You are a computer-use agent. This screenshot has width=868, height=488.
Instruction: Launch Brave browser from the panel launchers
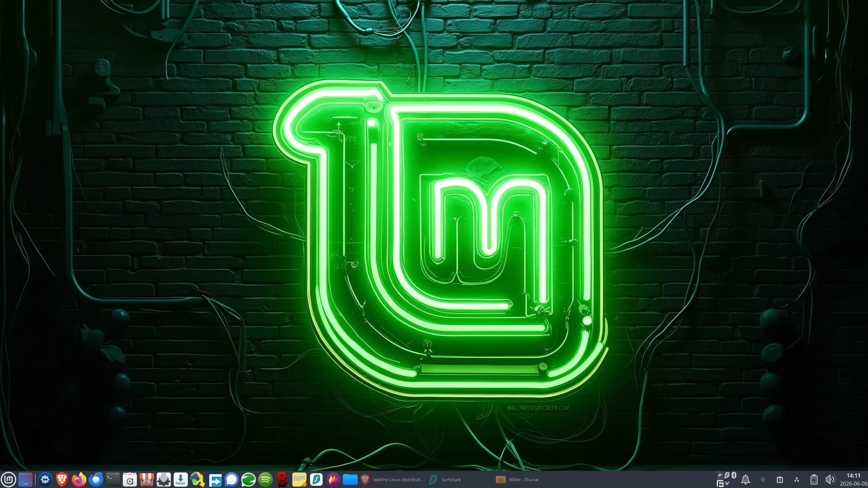(62, 479)
